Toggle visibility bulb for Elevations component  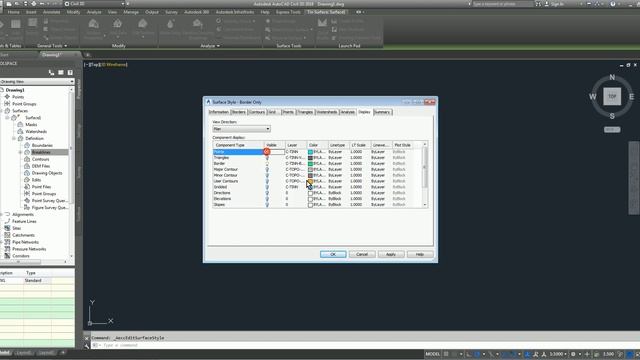267,199
